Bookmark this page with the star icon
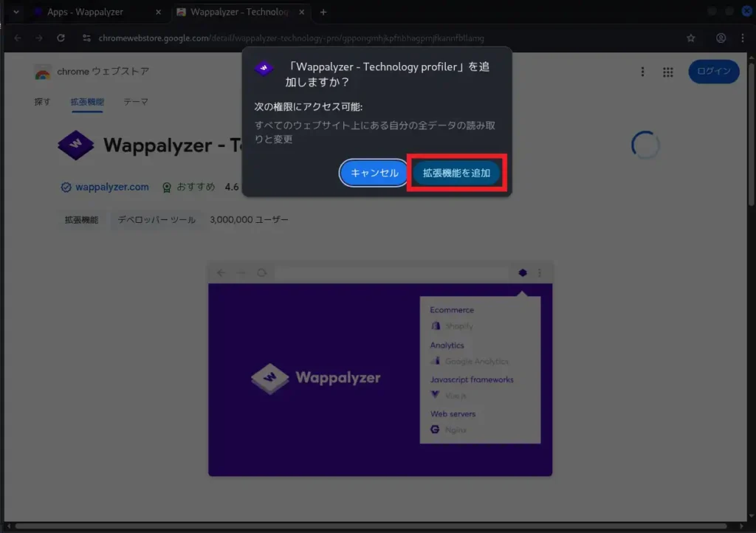Screen dimensions: 756x533 coord(690,38)
